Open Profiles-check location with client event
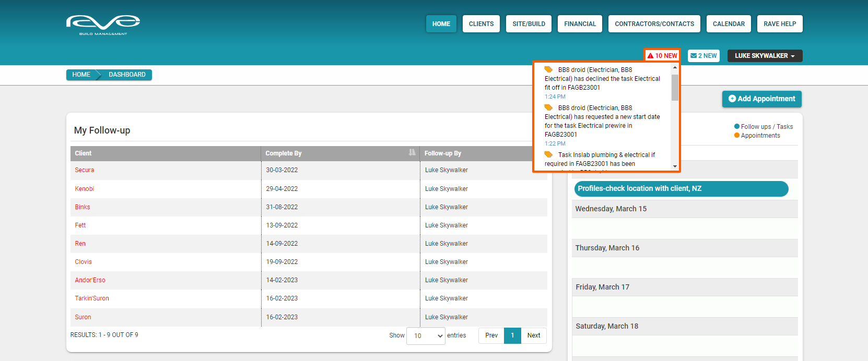The image size is (868, 361). [681, 189]
